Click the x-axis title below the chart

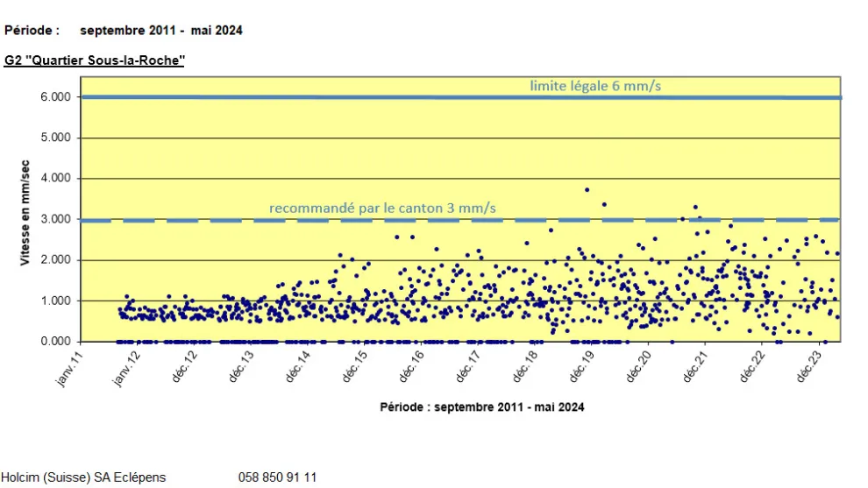(x=481, y=407)
